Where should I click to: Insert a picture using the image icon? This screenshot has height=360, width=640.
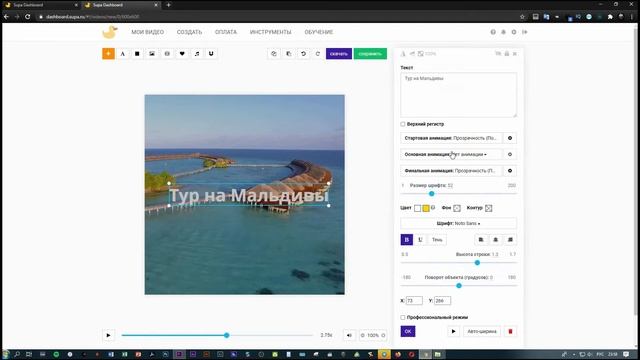click(x=152, y=53)
